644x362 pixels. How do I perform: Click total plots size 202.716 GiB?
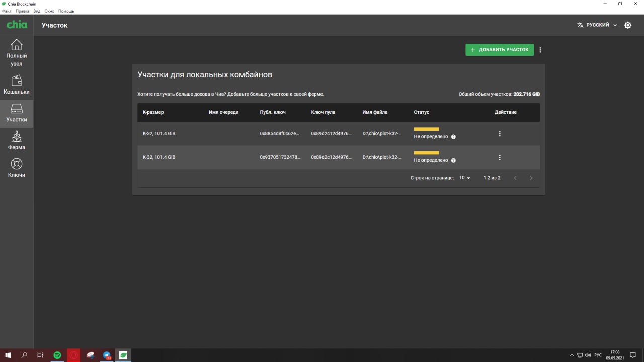coord(526,94)
